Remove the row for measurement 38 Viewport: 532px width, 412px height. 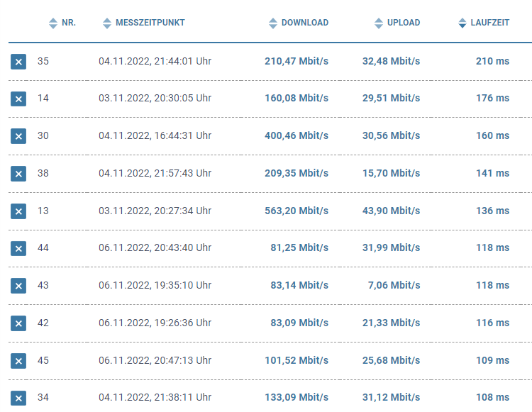point(18,174)
